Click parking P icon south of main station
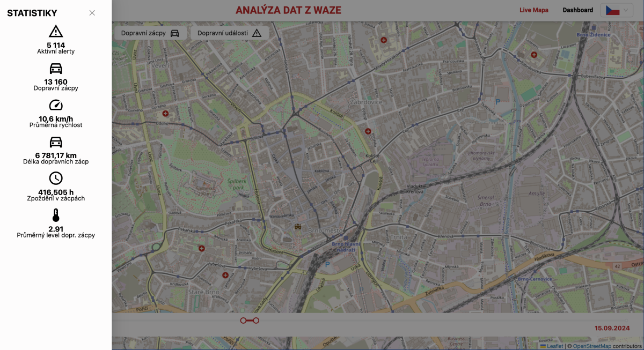This screenshot has height=350, width=644. coord(327,264)
